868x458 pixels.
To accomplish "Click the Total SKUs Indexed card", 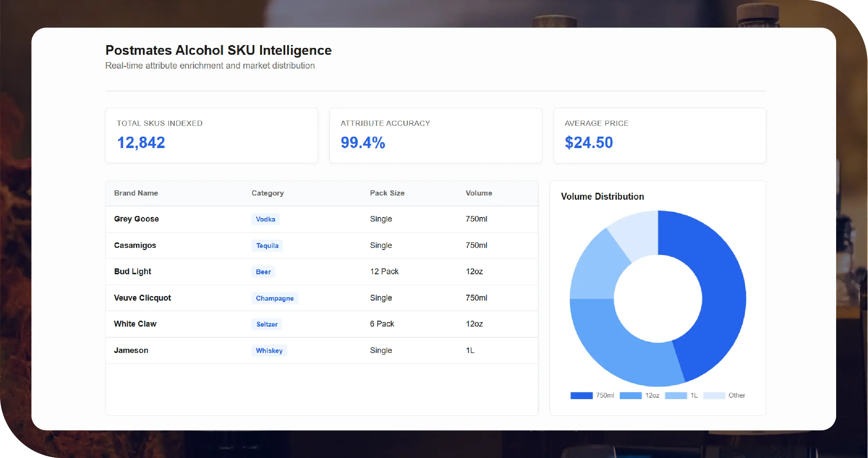I will pyautogui.click(x=211, y=136).
